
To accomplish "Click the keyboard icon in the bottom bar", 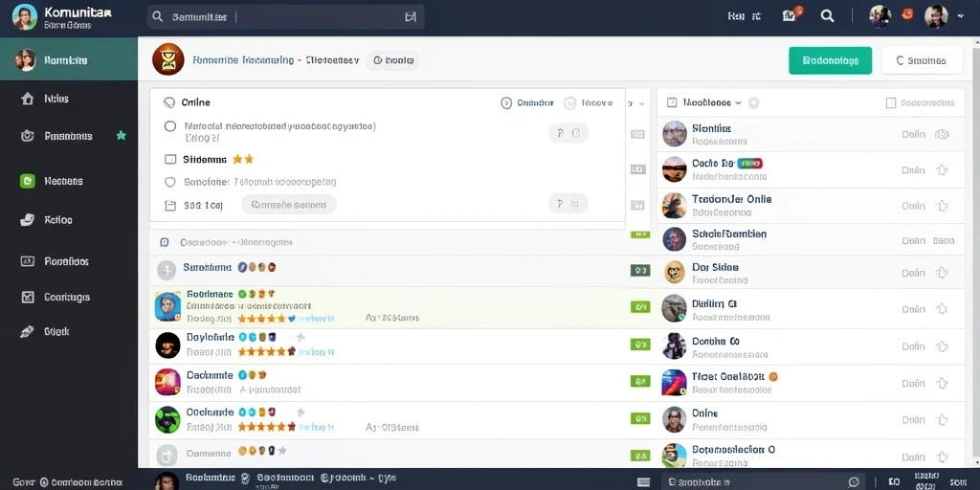I will point(643,482).
